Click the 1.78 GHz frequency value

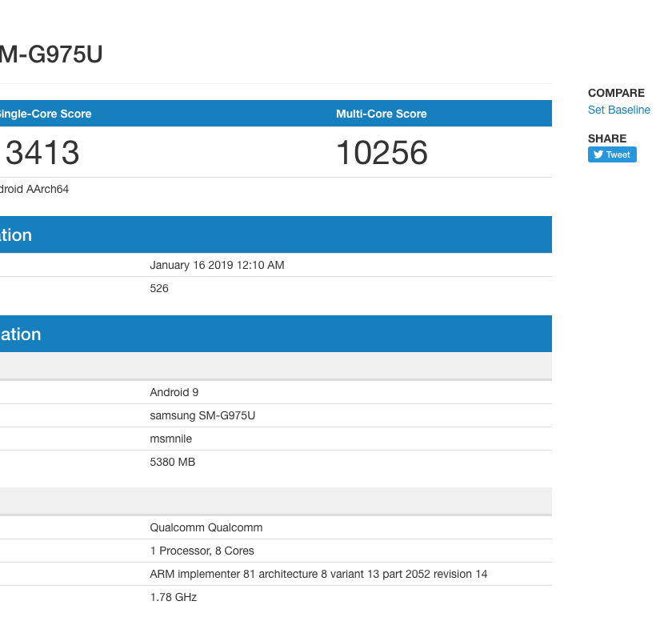point(173,597)
